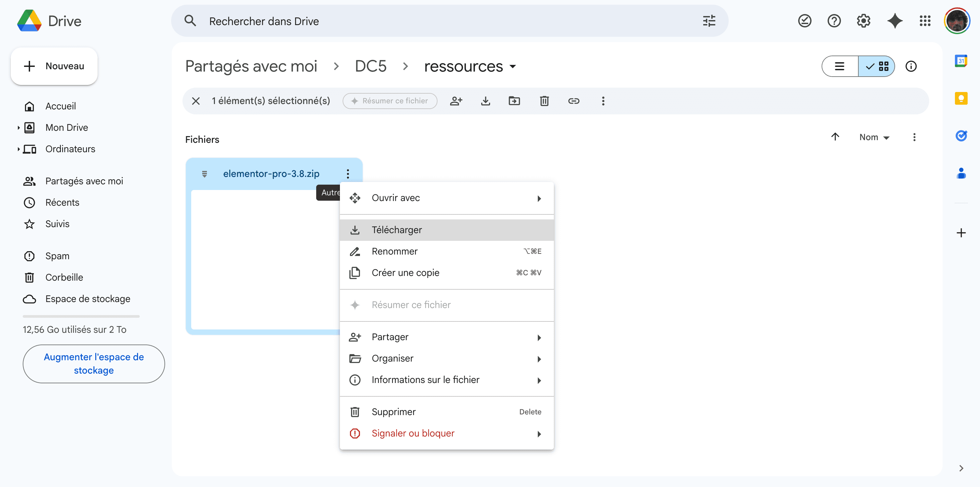The image size is (980, 487).
Task: Reverse sort direction arrow
Action: click(x=835, y=137)
